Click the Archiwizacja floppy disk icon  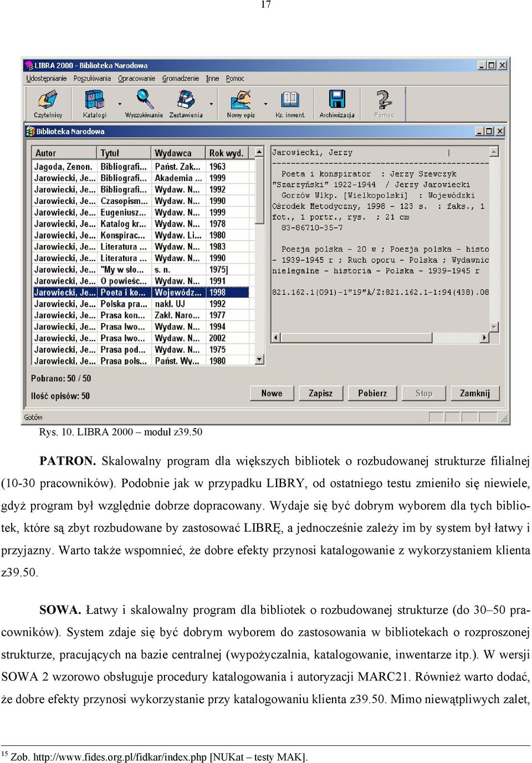(337, 100)
